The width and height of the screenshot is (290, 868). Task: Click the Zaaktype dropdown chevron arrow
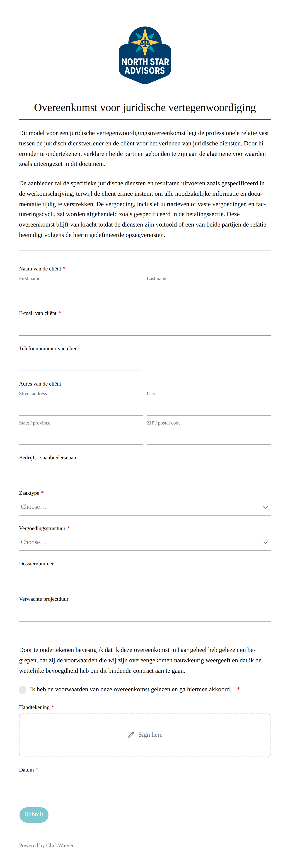pos(265,507)
